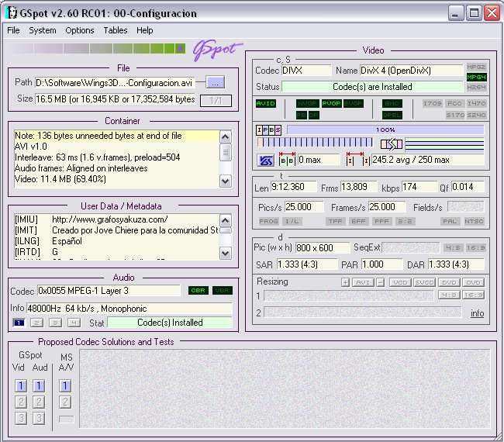Image resolution: width=504 pixels, height=442 pixels.
Task: Click the 1/1 file counter box
Action: click(216, 101)
